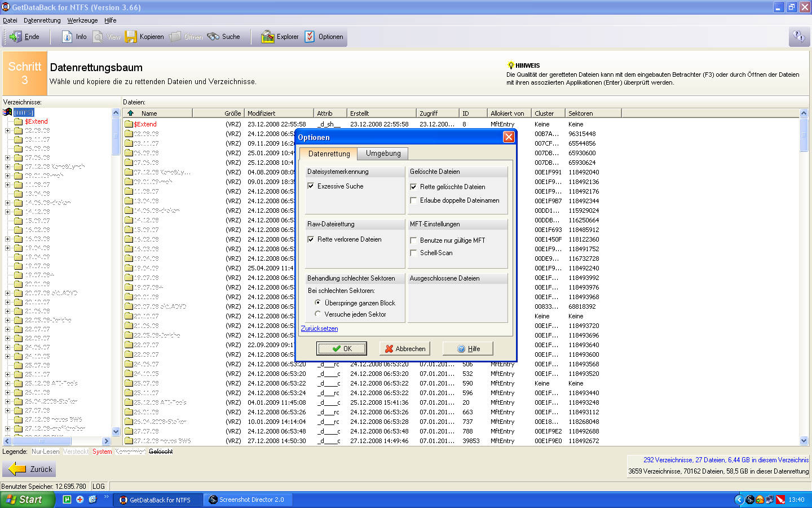Select the Kopieren toolbar icon
This screenshot has width=812, height=508.
pyautogui.click(x=144, y=37)
